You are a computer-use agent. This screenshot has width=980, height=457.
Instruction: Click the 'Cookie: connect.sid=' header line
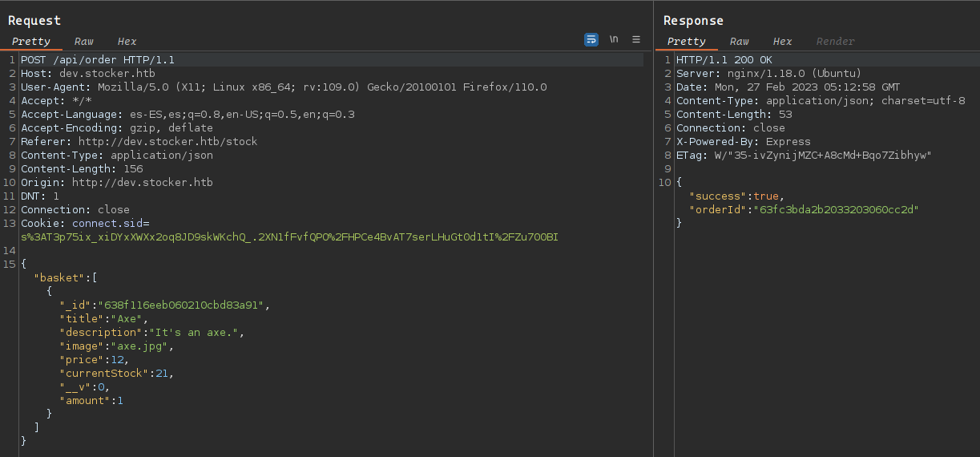pos(85,224)
